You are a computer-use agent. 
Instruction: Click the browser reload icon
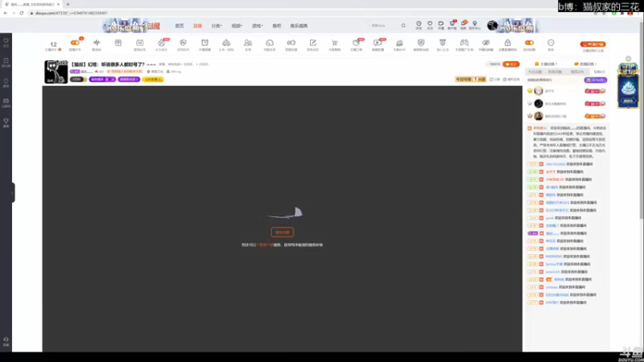(22, 13)
